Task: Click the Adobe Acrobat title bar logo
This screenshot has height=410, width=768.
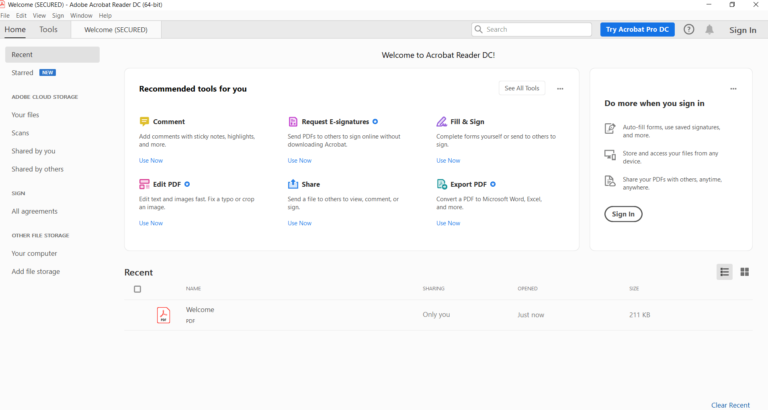Action: (2, 4)
